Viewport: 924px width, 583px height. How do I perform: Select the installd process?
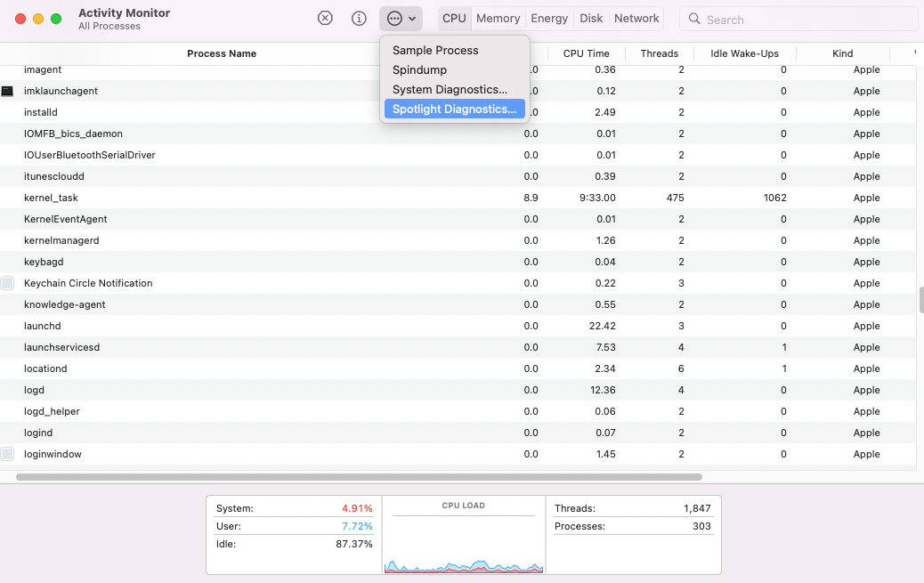click(x=41, y=112)
